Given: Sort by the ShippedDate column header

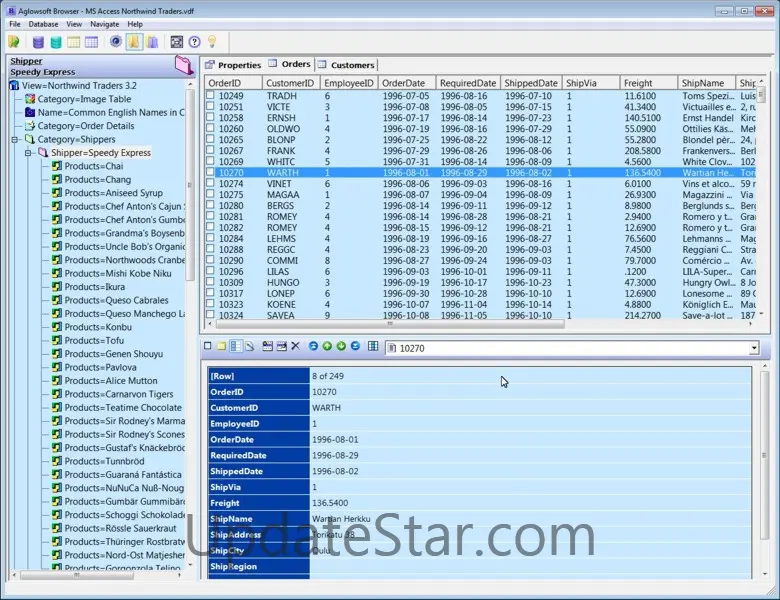Looking at the screenshot, I should pyautogui.click(x=531, y=83).
